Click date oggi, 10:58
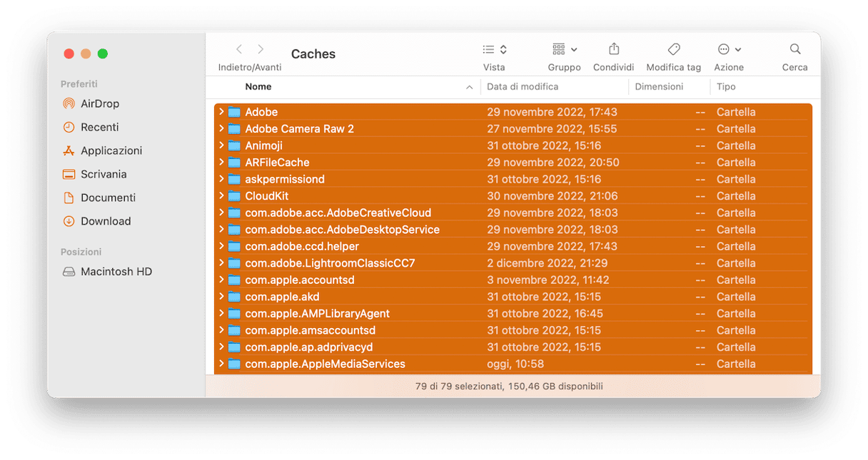868x460 pixels. [515, 364]
